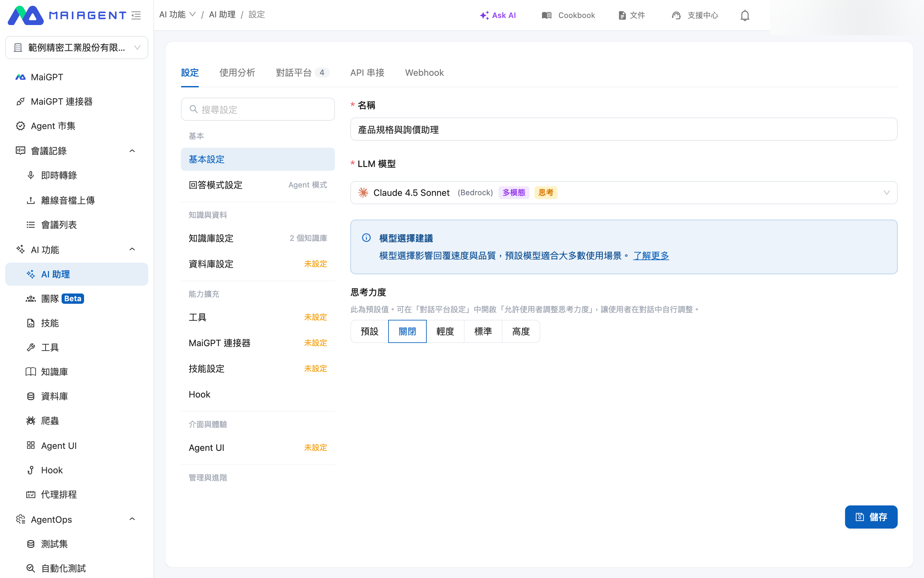Image resolution: width=924 pixels, height=578 pixels.
Task: Click the 儲存 save button
Action: [871, 517]
